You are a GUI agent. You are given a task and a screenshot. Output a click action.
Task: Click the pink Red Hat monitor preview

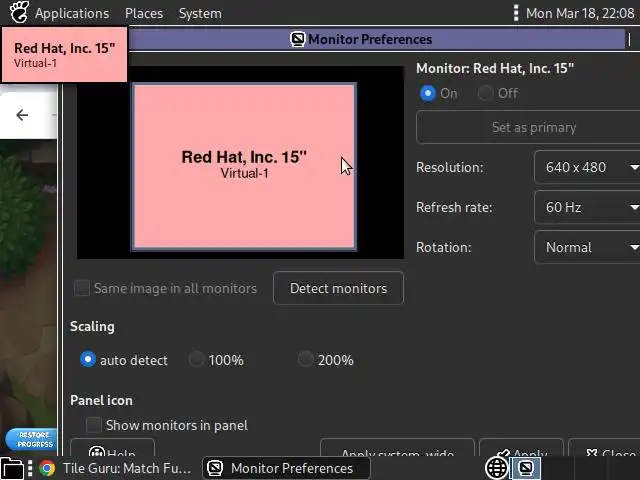click(244, 167)
